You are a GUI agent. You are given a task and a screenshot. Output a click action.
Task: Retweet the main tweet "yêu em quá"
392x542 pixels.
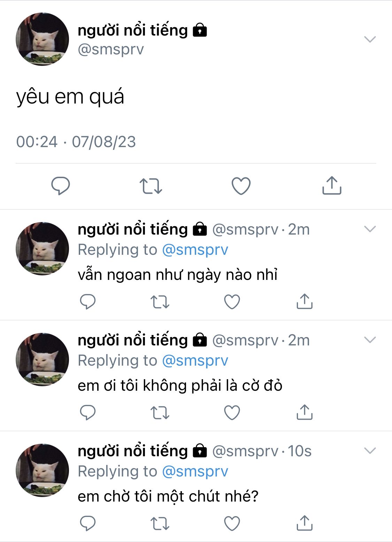tap(151, 185)
